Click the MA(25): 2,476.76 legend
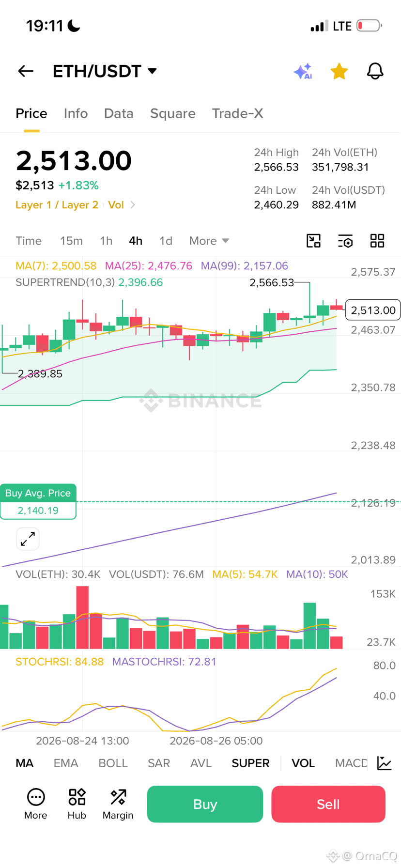Viewport: 401px width, 868px height. 149,266
